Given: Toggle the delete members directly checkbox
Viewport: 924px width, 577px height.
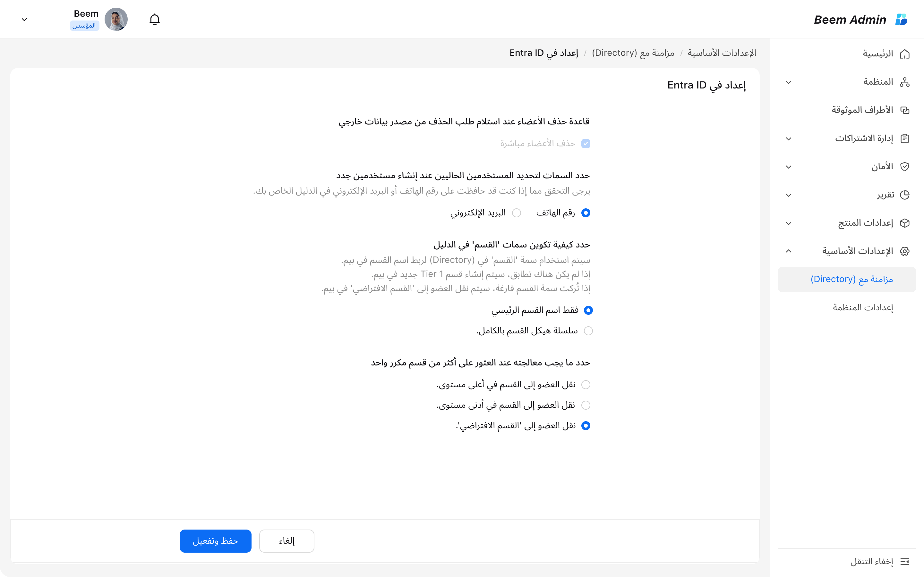Looking at the screenshot, I should point(586,144).
